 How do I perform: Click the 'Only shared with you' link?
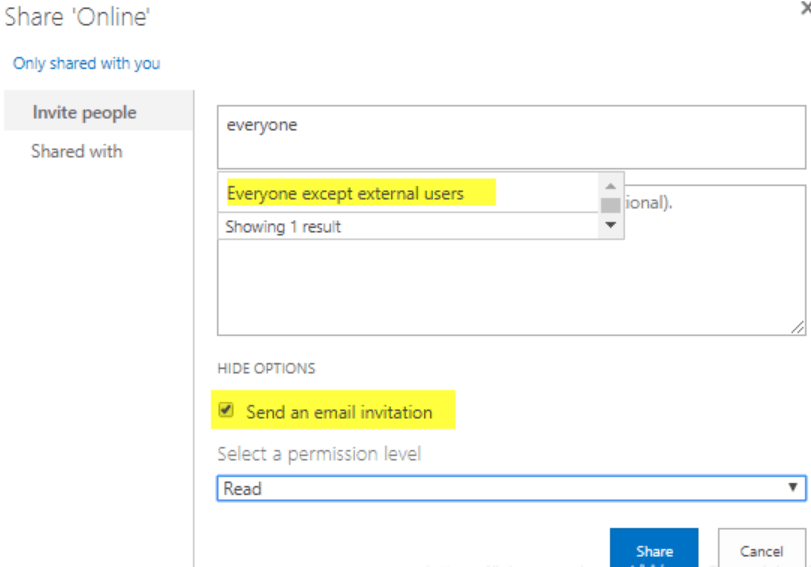86,64
